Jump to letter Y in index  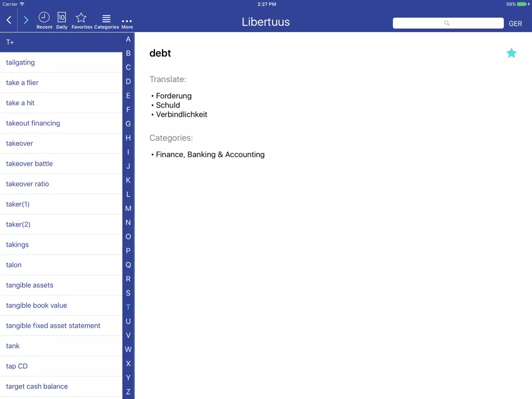(128, 377)
